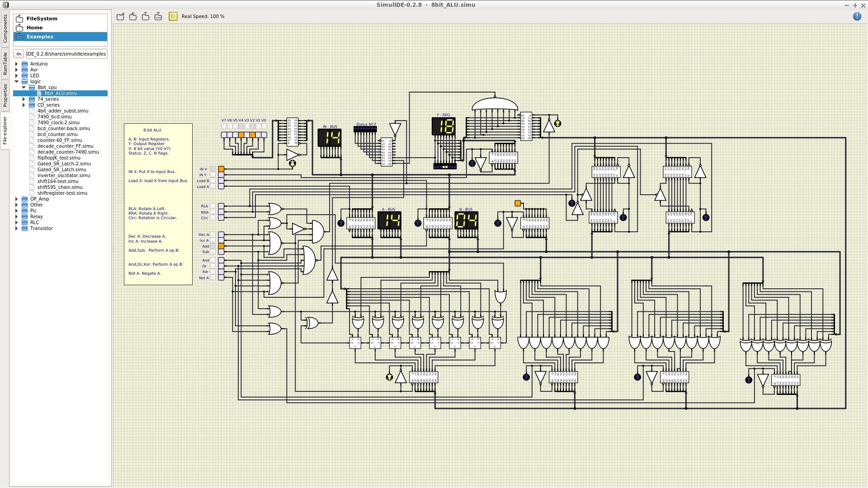
Task: Click the Save circuit as icon
Action: point(158,17)
